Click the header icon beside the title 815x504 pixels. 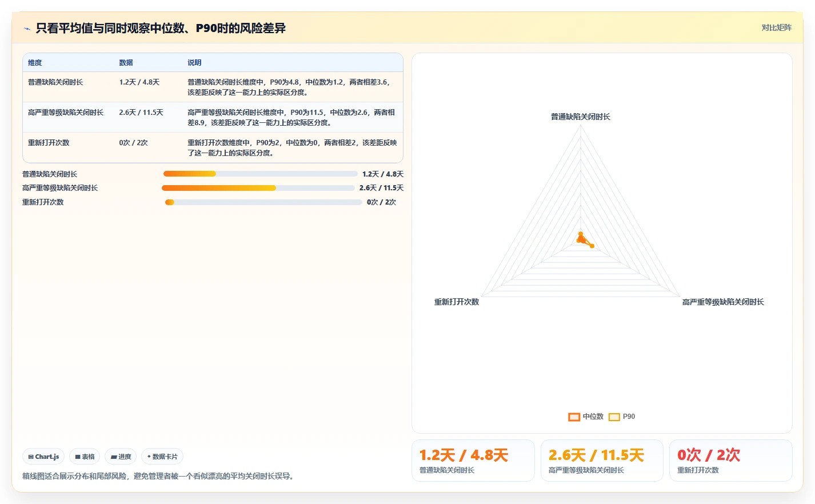coord(27,29)
